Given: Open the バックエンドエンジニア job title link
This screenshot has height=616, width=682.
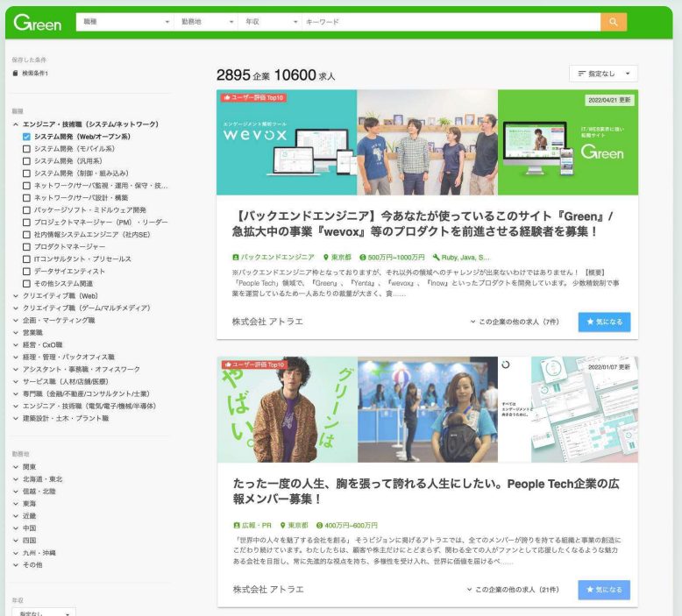Looking at the screenshot, I should pyautogui.click(x=423, y=223).
